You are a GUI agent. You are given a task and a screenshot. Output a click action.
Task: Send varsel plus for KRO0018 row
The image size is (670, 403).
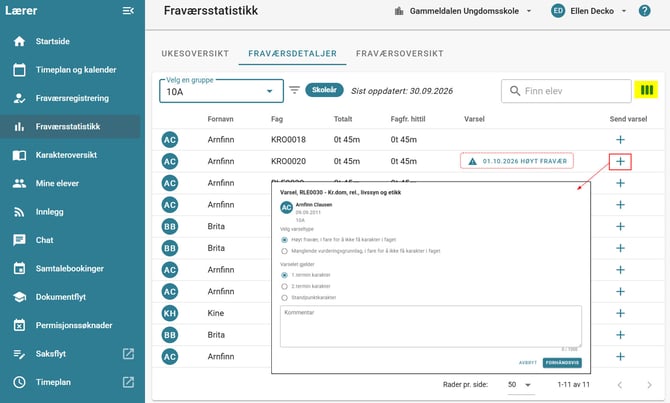(620, 140)
